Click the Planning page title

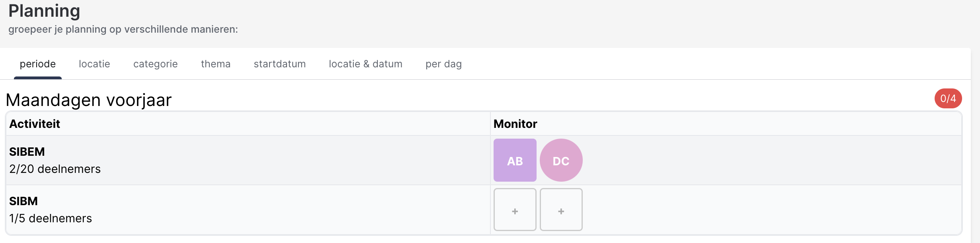point(44,11)
